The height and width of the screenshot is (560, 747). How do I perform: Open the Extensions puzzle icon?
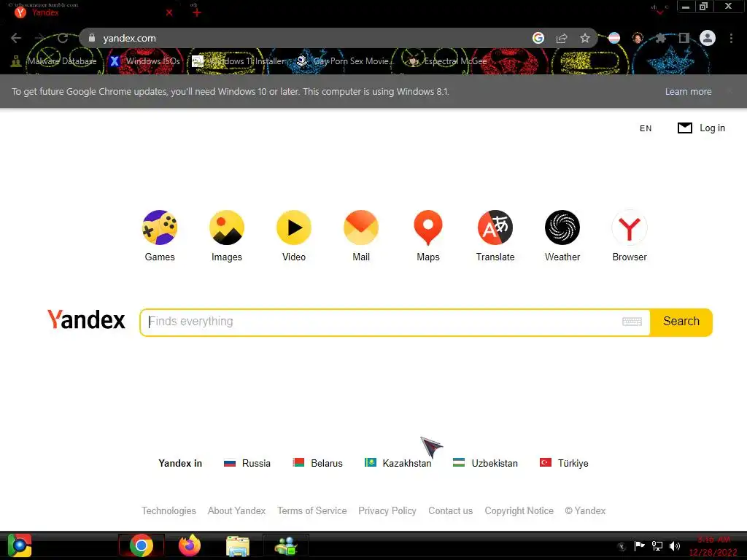pyautogui.click(x=660, y=38)
